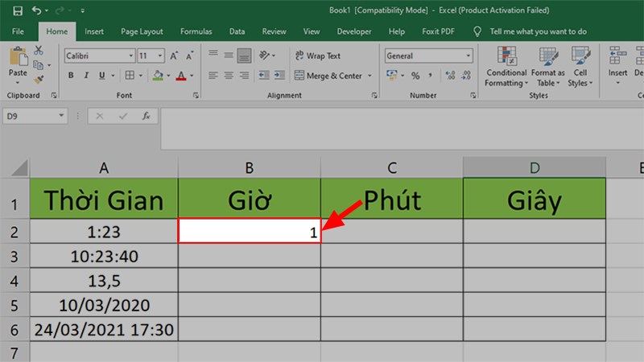Viewport: 644px width, 362px height.
Task: Toggle Italic formatting
Action: pos(86,75)
